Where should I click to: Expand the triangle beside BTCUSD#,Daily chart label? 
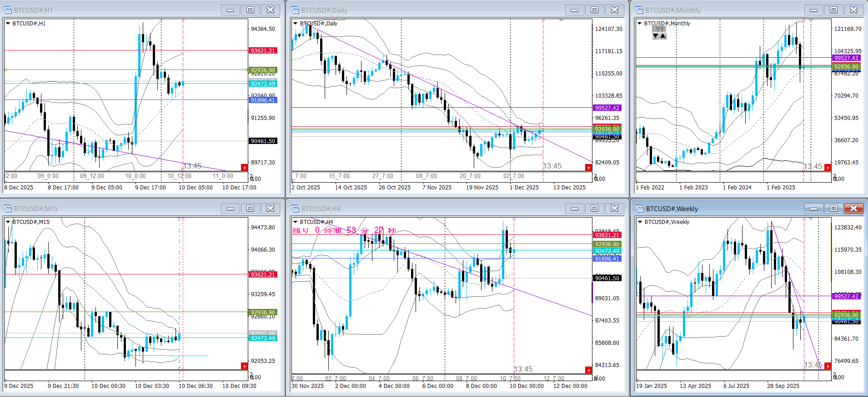click(295, 24)
